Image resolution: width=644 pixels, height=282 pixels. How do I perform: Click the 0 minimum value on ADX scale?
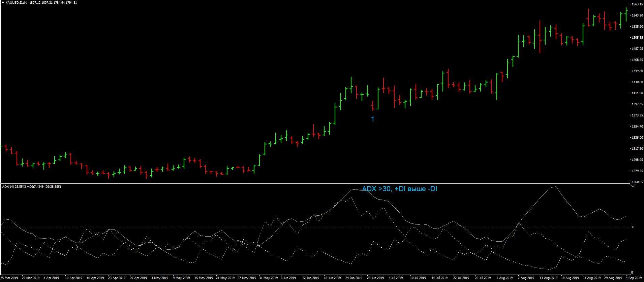tap(632, 272)
